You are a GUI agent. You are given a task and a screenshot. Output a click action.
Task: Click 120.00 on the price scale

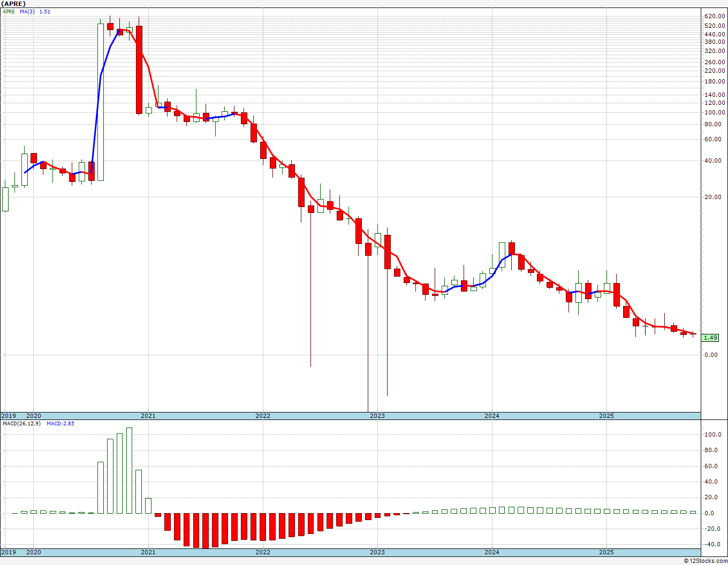[x=715, y=103]
